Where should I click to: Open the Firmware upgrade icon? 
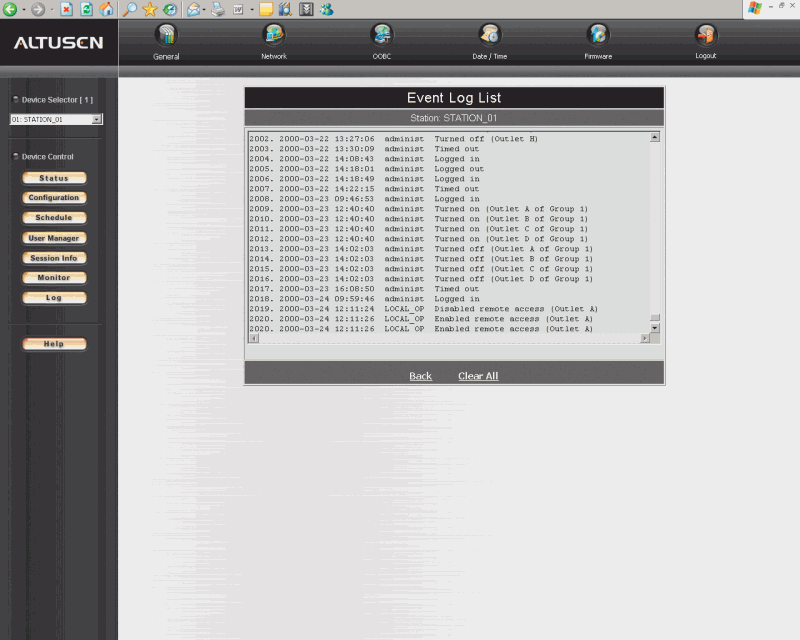coord(598,36)
